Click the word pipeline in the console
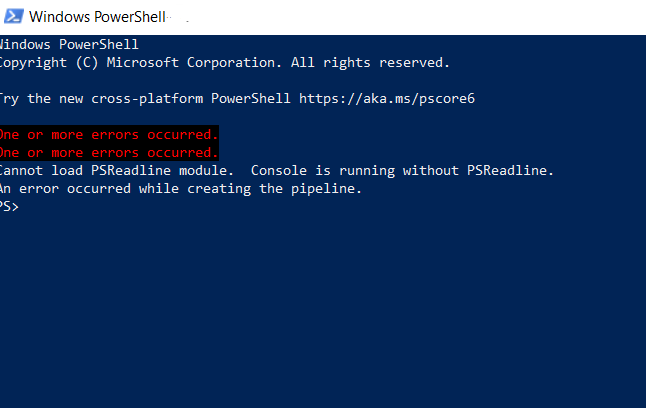 pyautogui.click(x=326, y=189)
